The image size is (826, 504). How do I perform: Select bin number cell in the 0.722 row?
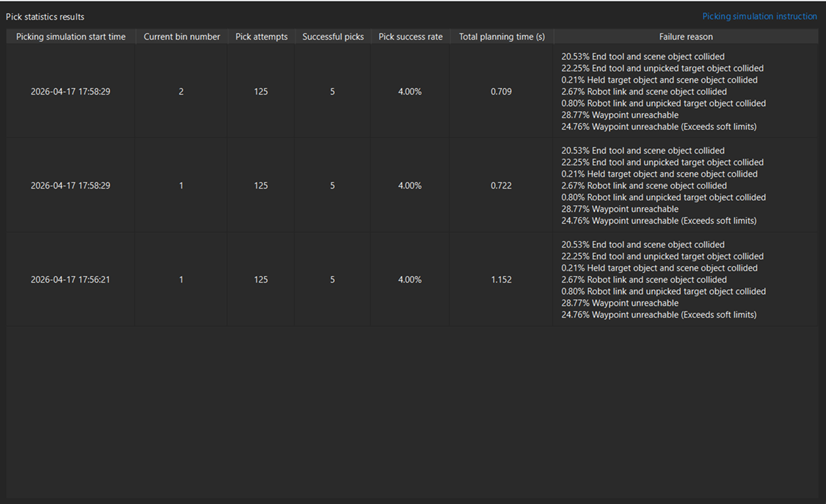pos(181,186)
